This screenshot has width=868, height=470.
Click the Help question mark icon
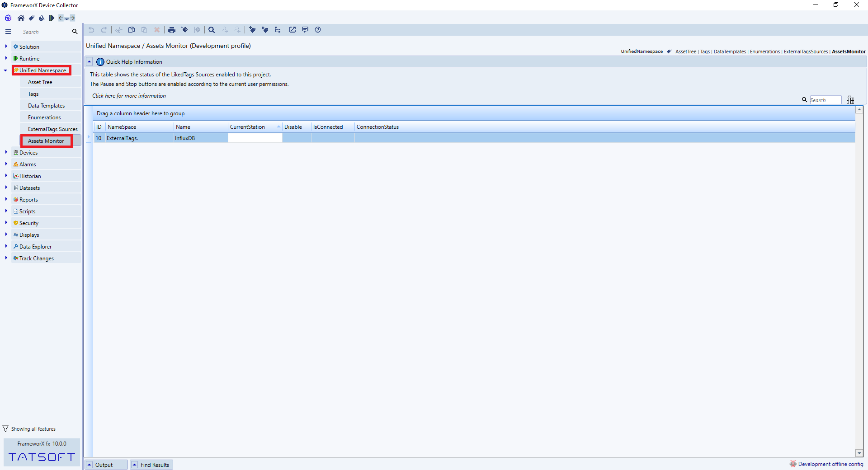click(318, 30)
